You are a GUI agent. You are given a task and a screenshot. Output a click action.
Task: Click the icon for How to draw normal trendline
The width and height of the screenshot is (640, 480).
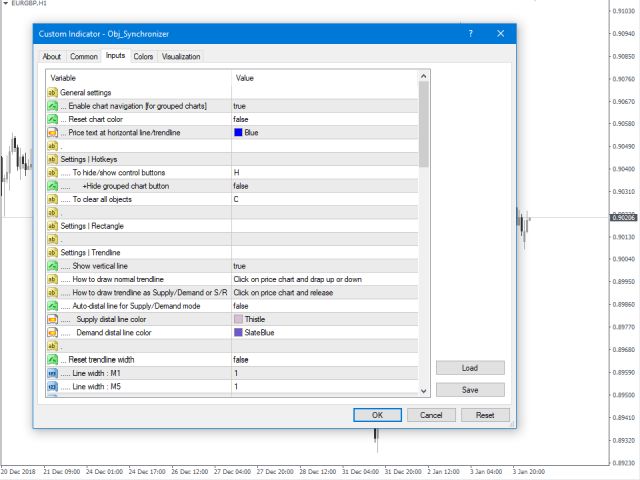tap(52, 279)
